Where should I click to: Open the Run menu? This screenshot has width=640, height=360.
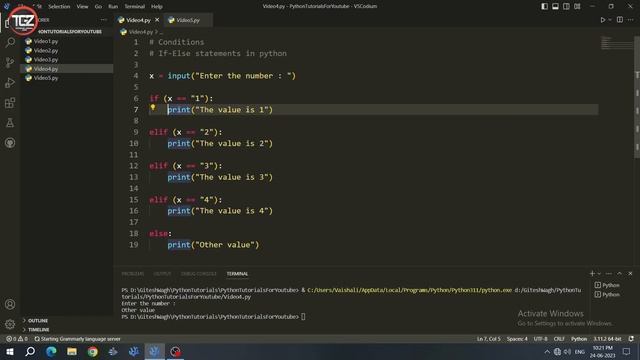click(x=113, y=6)
